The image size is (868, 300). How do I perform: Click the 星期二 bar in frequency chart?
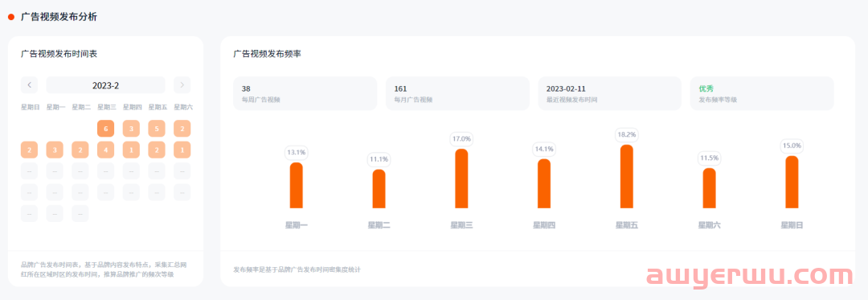point(379,189)
